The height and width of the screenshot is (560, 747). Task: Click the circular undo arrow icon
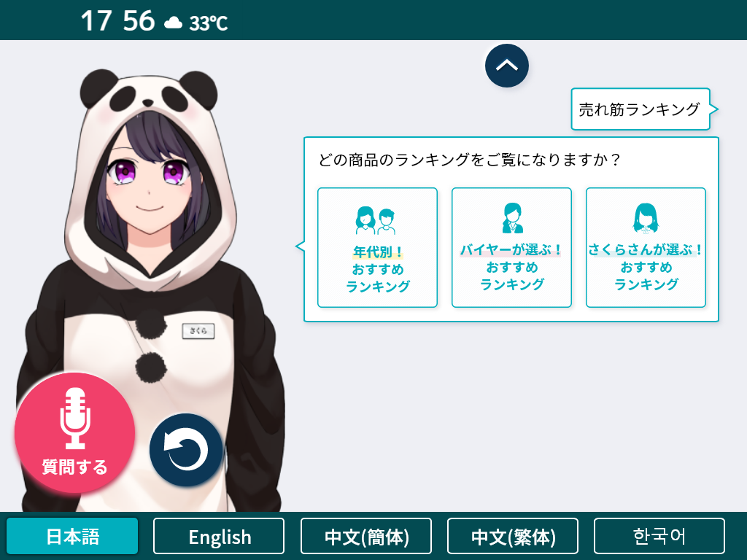(x=186, y=450)
